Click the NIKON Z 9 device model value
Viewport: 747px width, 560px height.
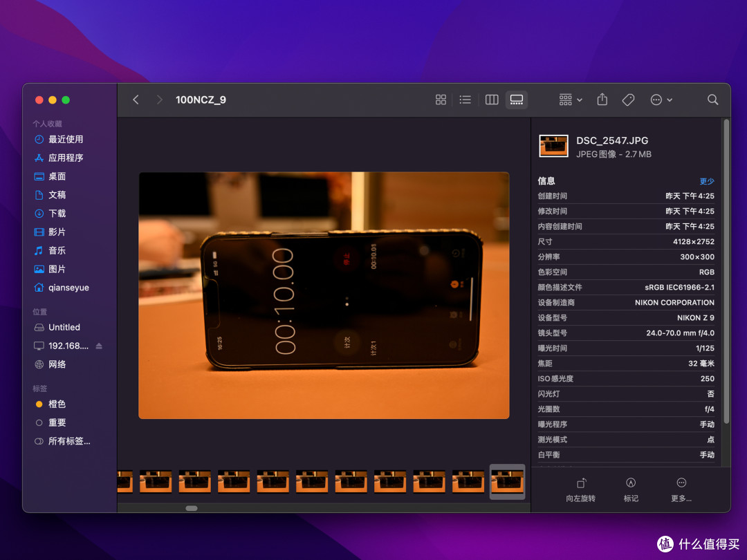(696, 317)
